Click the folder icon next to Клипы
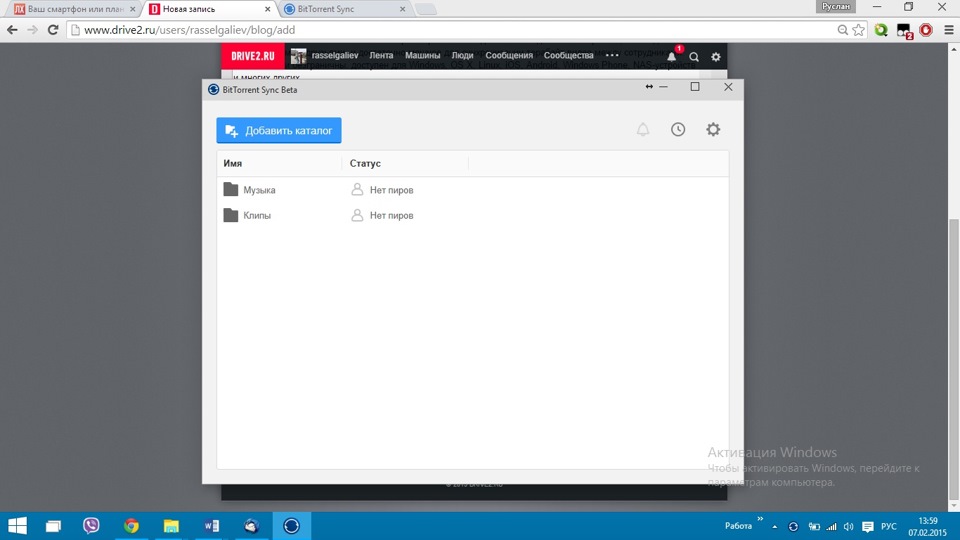Viewport: 960px width, 540px height. coord(231,215)
